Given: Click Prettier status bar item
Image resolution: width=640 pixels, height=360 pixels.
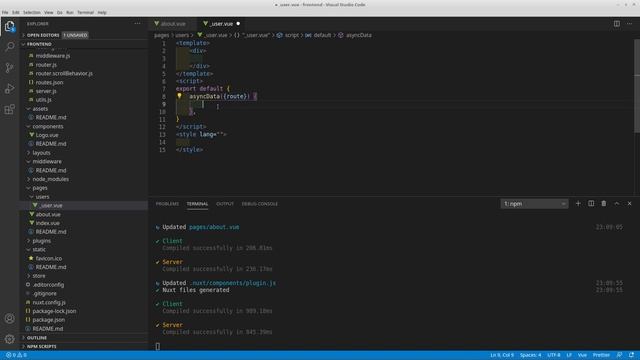Looking at the screenshot, I should (x=601, y=355).
